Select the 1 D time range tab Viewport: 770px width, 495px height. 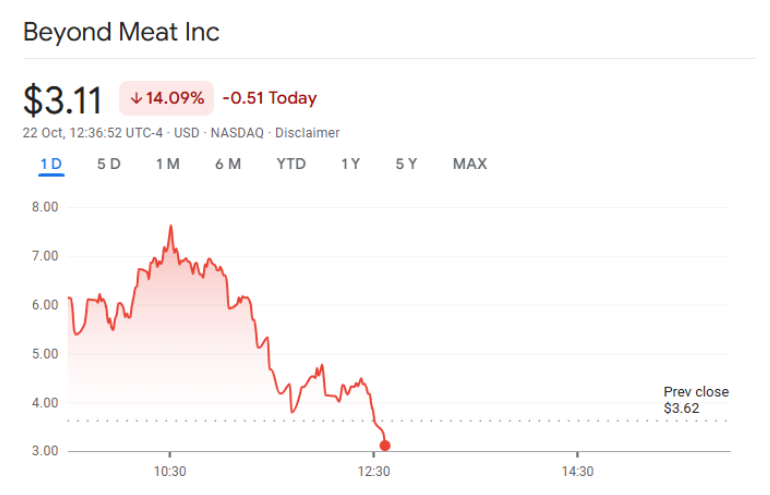(51, 164)
